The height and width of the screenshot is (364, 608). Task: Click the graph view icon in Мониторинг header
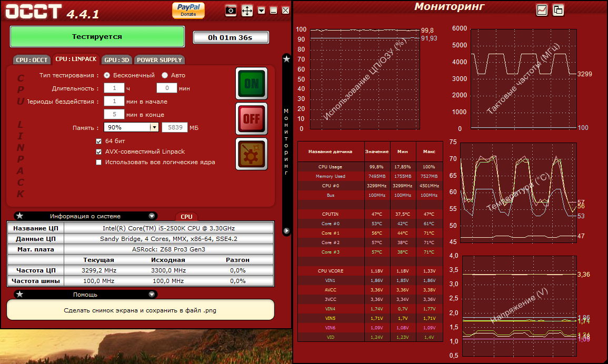[x=542, y=10]
